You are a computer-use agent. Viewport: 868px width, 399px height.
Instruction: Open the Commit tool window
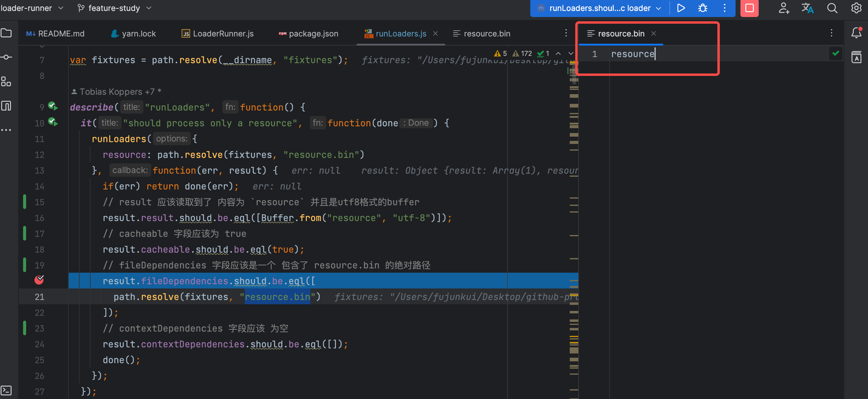click(x=6, y=57)
